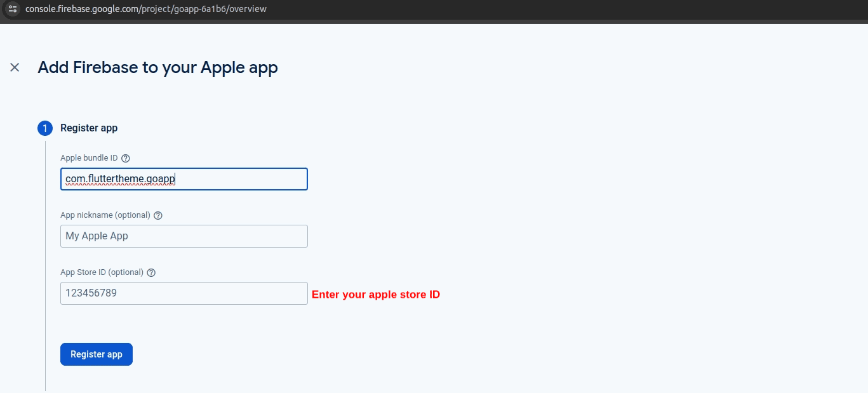This screenshot has height=393, width=868.
Task: Click the site information icon in address bar
Action: [x=13, y=9]
